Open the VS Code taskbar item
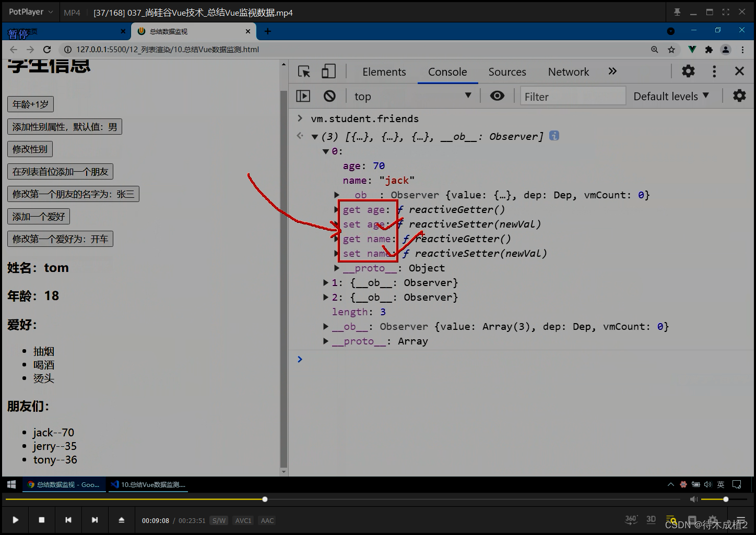The height and width of the screenshot is (535, 756). click(149, 484)
